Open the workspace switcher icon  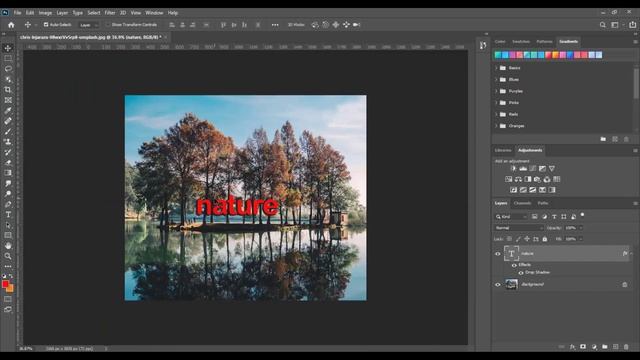tap(615, 25)
